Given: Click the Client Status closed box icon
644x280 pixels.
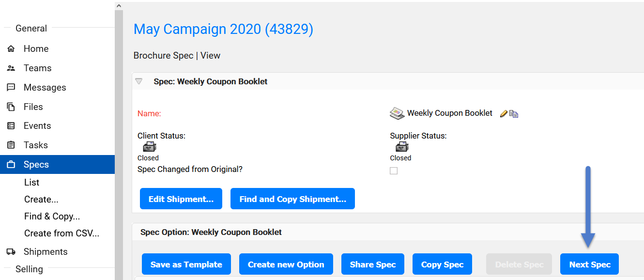Looking at the screenshot, I should click(x=148, y=147).
